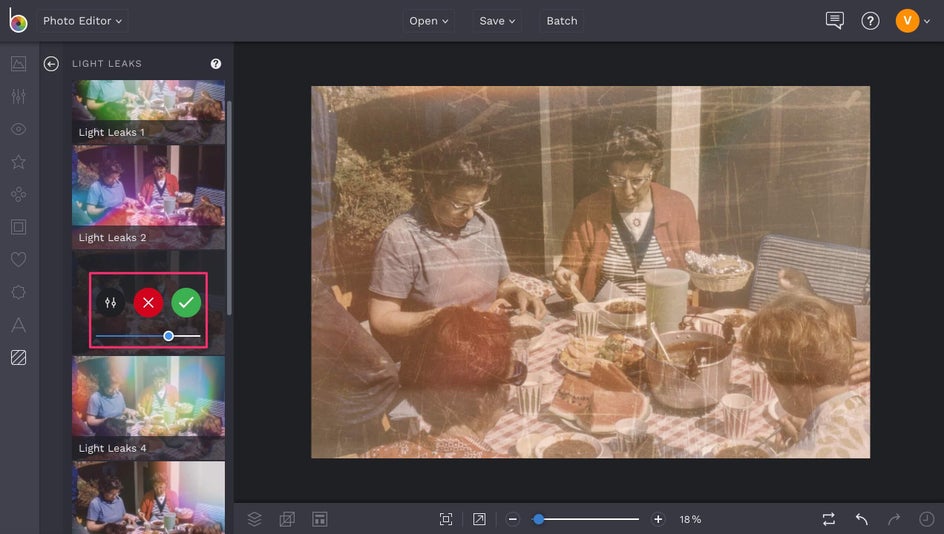Image resolution: width=944 pixels, height=534 pixels.
Task: Apply the texture with green checkmark
Action: pyautogui.click(x=186, y=302)
